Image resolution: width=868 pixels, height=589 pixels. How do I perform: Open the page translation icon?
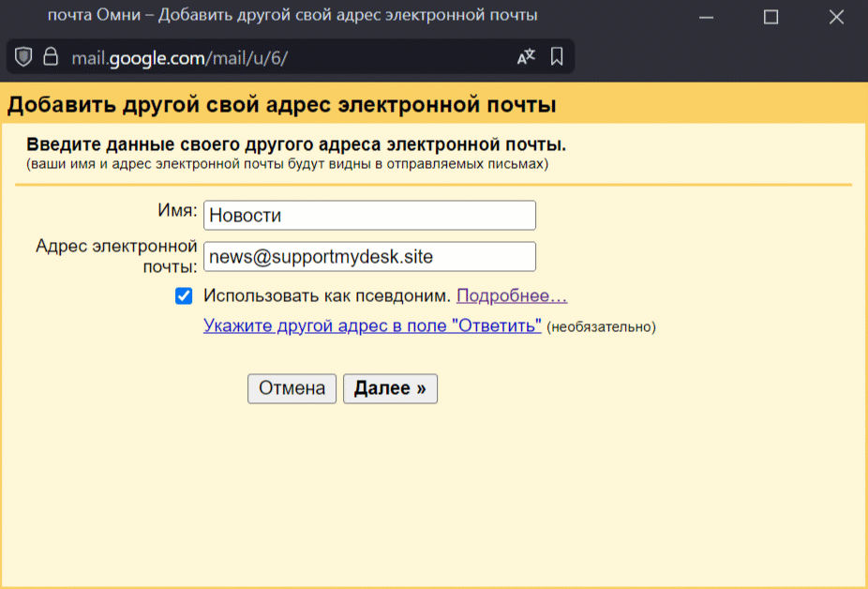click(x=526, y=56)
